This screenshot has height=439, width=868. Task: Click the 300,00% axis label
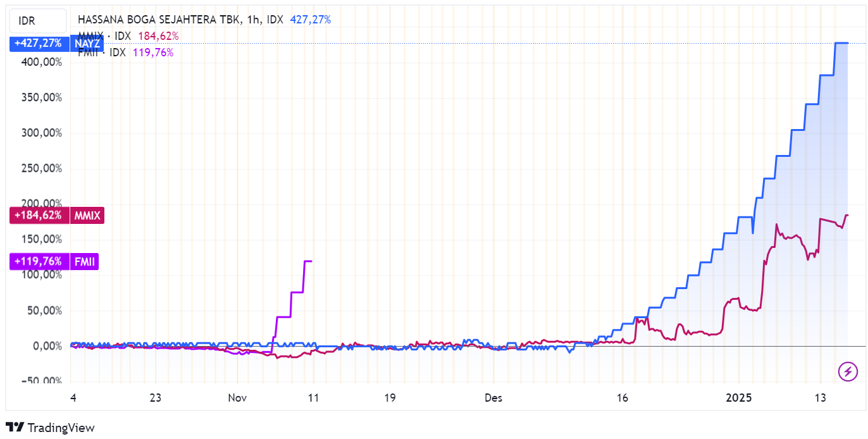41,133
